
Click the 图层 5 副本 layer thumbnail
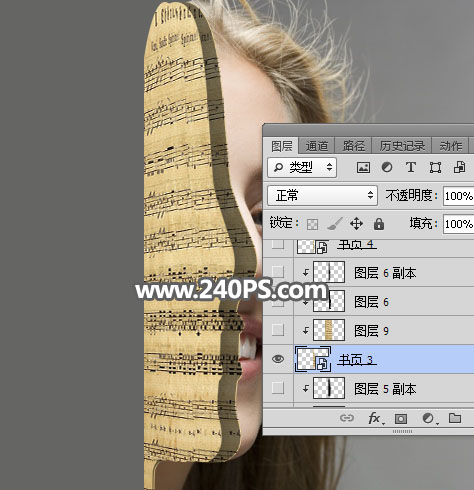coord(329,388)
